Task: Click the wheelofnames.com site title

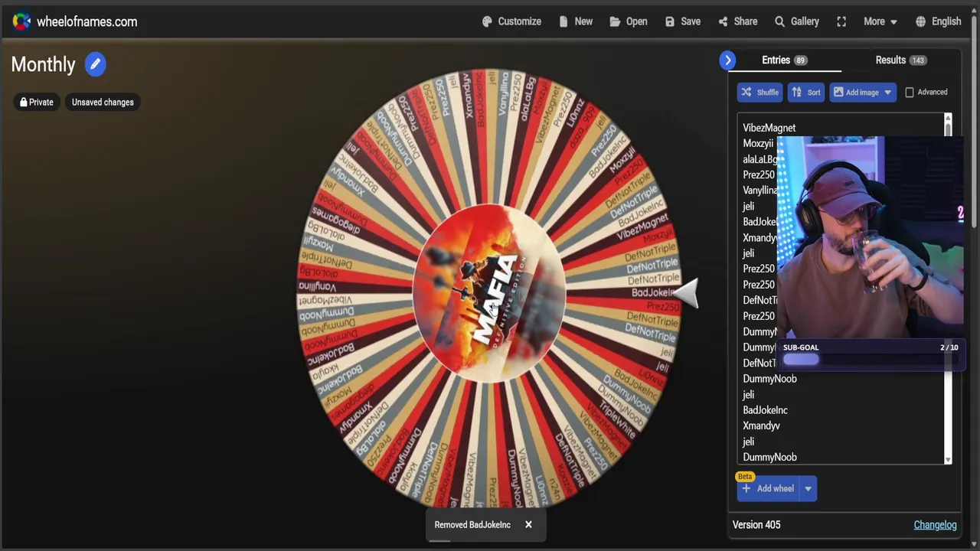Action: point(87,21)
